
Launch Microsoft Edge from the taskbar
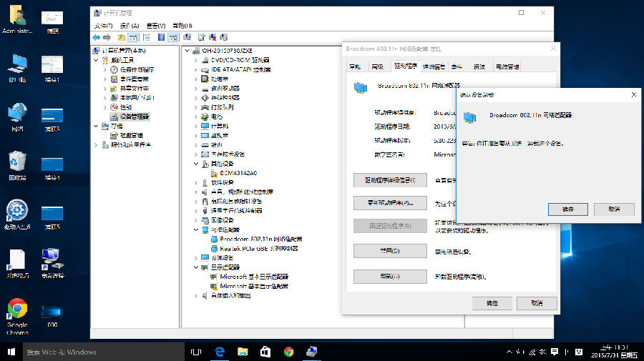[220, 352]
